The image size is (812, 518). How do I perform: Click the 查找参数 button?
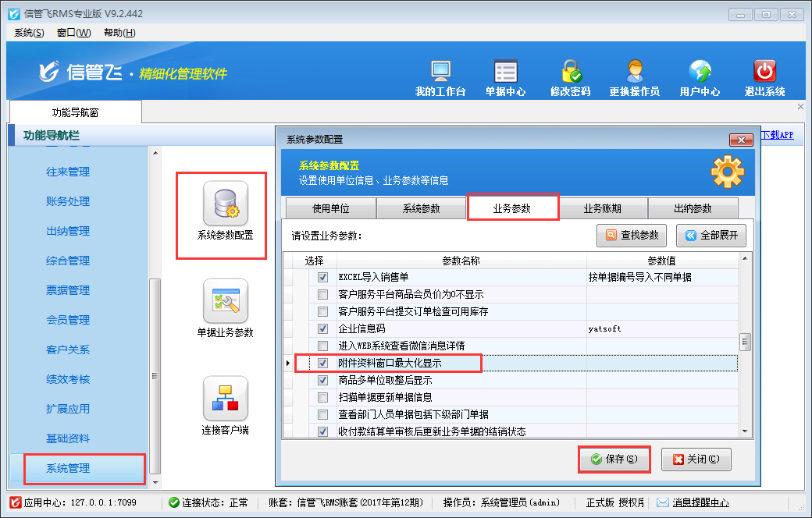pyautogui.click(x=632, y=235)
